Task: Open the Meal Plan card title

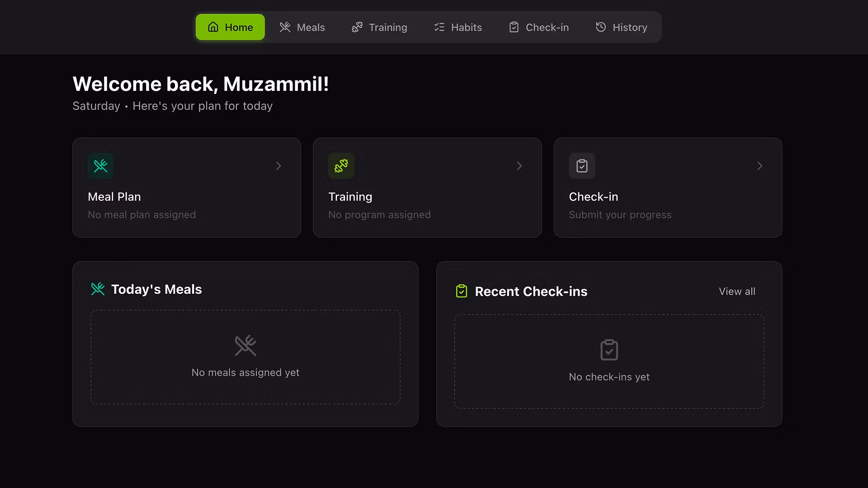Action: click(114, 197)
